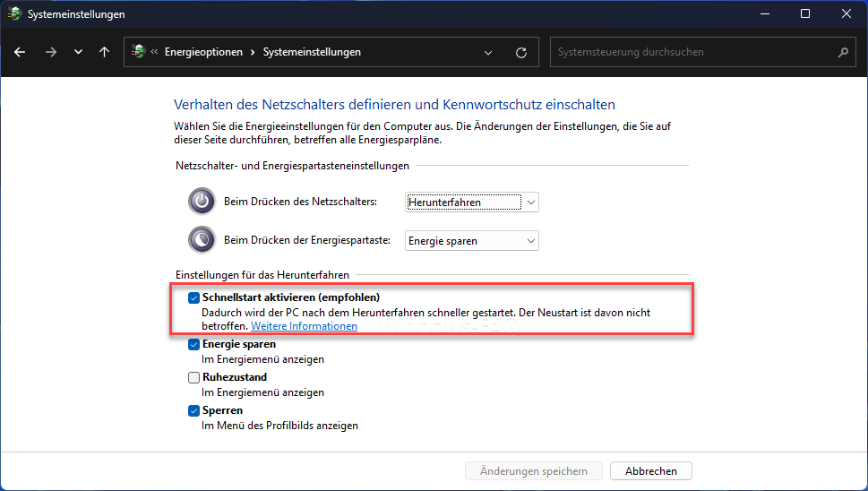Screen dimensions: 868x491
Task: Open the Energiespartaste dropdown showing Energie sparen
Action: pos(472,241)
